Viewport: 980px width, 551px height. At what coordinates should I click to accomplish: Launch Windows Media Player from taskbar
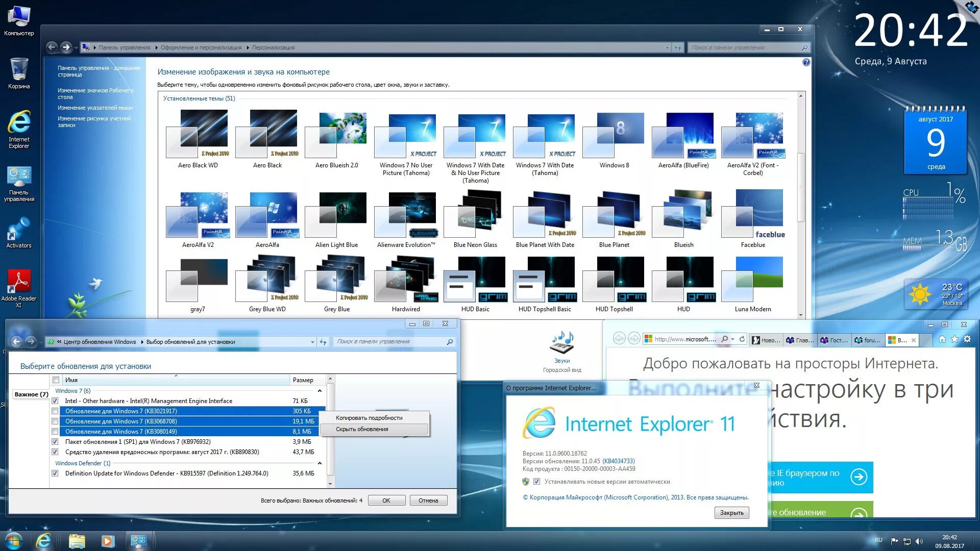pos(108,541)
